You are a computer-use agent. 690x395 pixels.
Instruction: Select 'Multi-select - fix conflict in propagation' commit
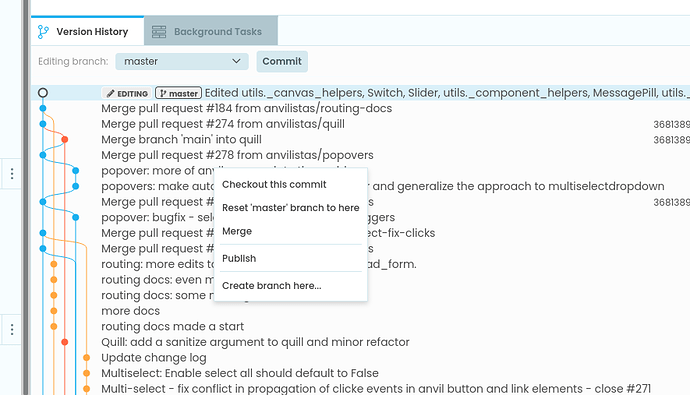(376, 389)
